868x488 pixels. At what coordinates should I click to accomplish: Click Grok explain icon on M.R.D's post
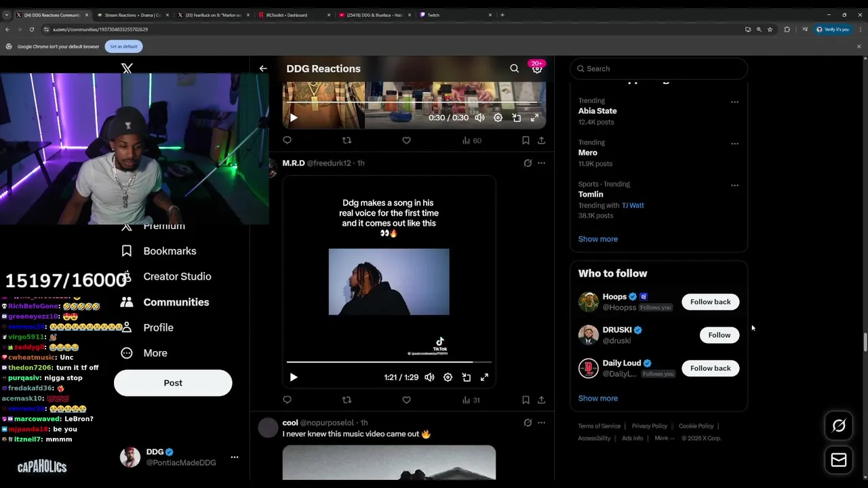527,163
